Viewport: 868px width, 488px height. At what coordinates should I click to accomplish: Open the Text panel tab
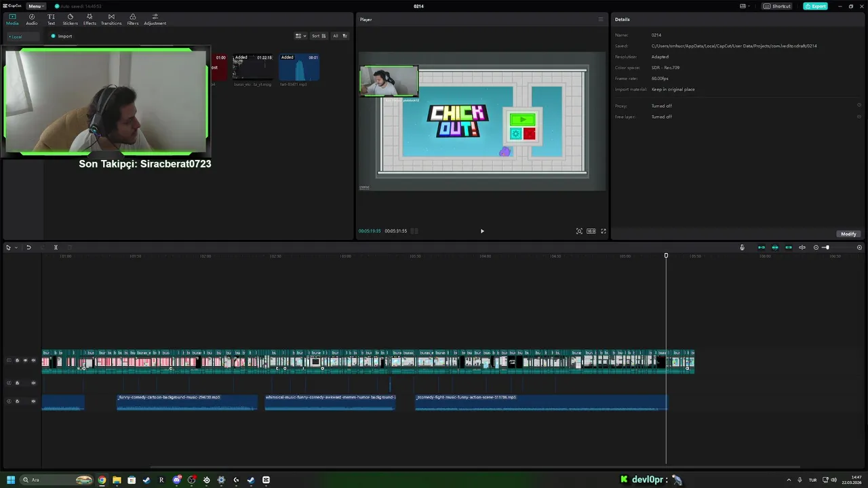click(51, 19)
